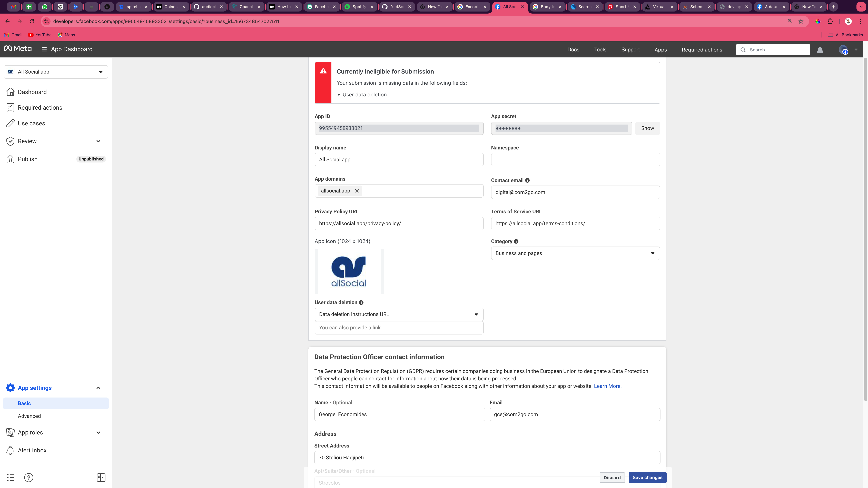
Task: Click the Use cases pencil icon
Action: click(x=11, y=123)
